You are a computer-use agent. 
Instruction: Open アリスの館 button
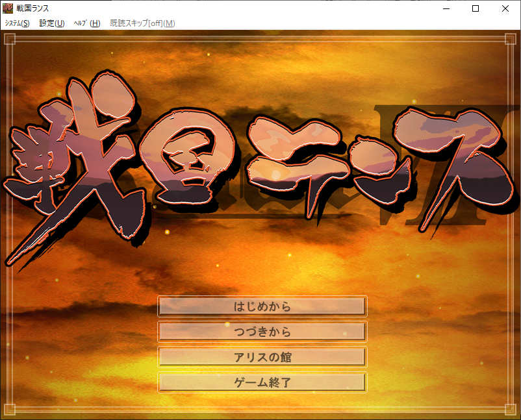point(262,357)
